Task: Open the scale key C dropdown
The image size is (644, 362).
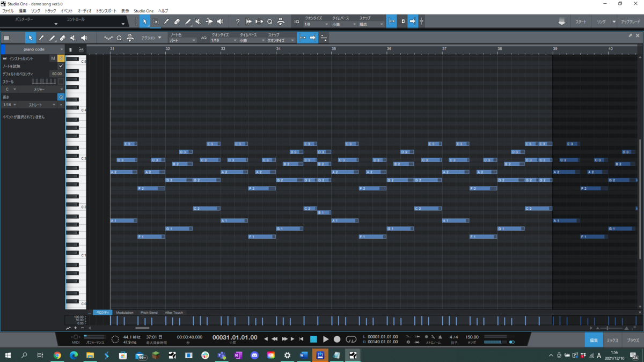Action: [10, 90]
